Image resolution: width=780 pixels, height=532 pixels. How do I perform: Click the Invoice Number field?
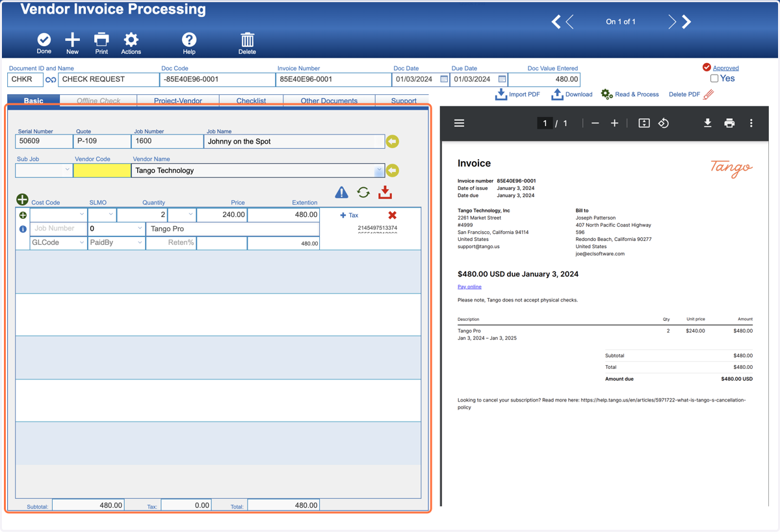pyautogui.click(x=333, y=79)
